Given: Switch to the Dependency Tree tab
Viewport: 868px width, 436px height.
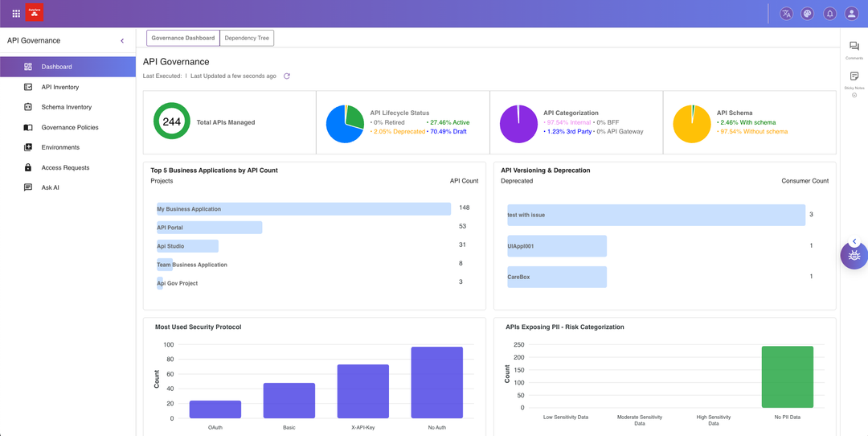Looking at the screenshot, I should click(248, 38).
